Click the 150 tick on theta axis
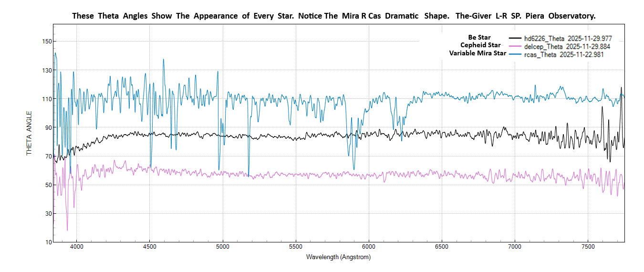Image resolution: width=644 pixels, height=272 pixels. [x=46, y=42]
